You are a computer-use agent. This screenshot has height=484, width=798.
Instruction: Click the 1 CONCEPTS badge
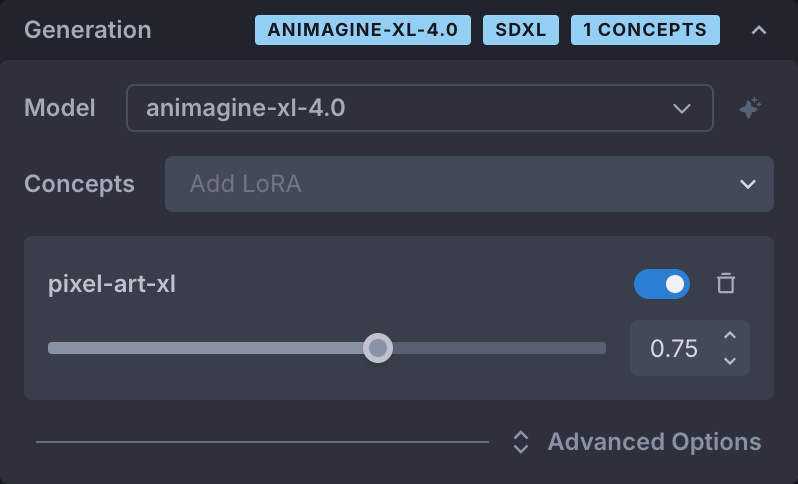tap(645, 30)
